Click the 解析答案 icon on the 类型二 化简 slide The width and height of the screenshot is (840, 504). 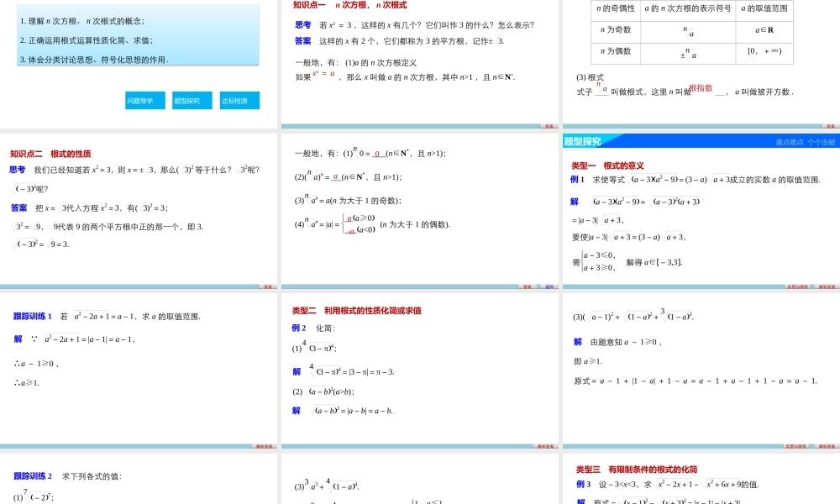tap(546, 444)
